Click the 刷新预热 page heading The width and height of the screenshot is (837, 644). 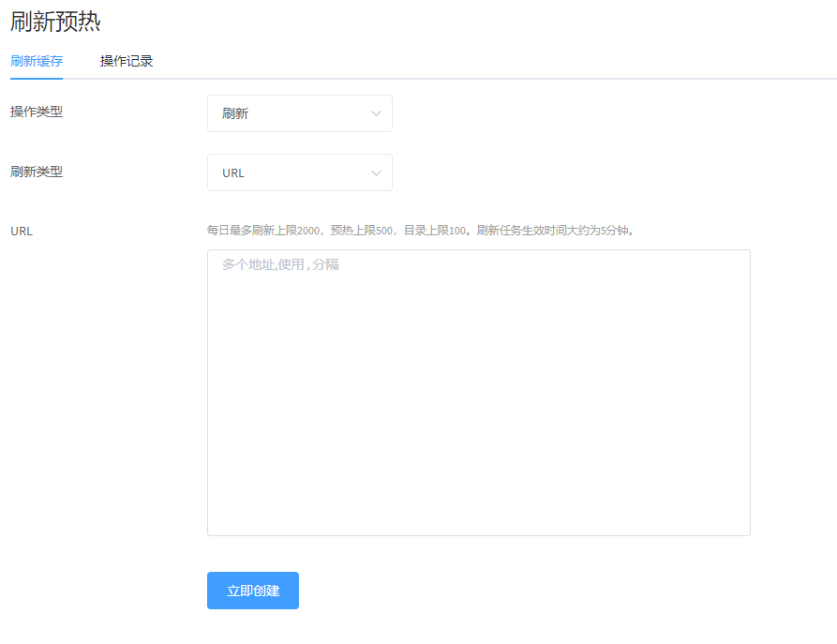coord(55,21)
